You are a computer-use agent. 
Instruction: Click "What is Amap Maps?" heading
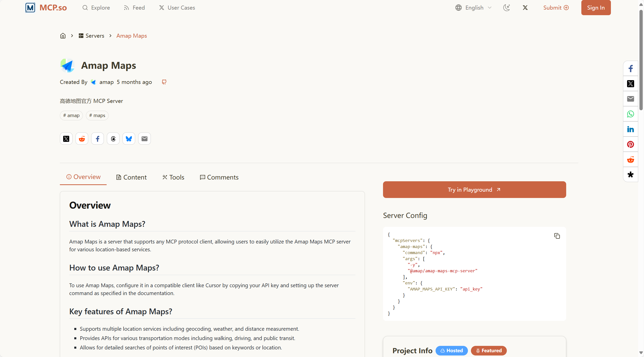[x=107, y=224]
